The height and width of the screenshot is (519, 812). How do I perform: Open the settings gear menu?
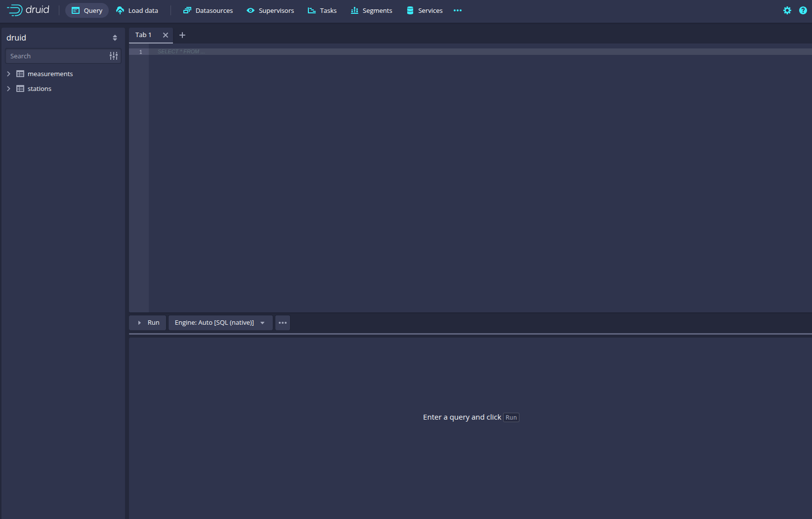pos(787,10)
